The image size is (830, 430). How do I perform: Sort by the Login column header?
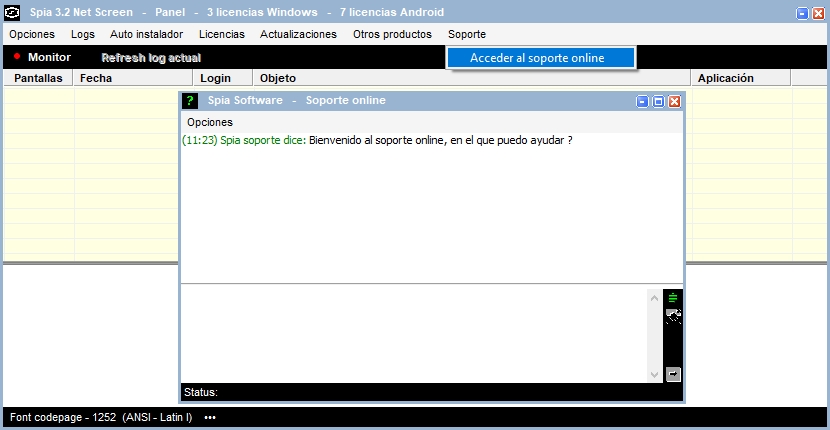coord(223,78)
